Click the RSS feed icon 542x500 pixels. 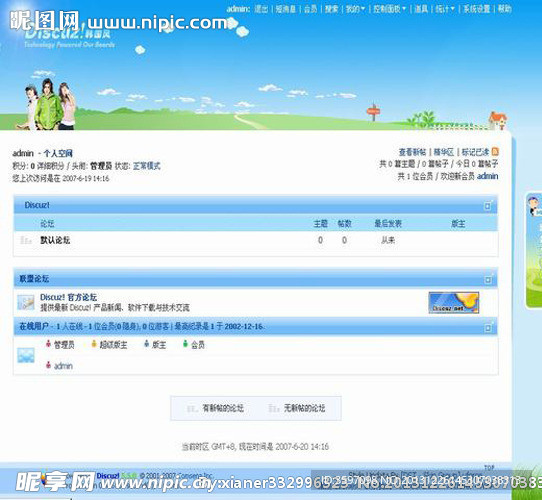point(495,152)
